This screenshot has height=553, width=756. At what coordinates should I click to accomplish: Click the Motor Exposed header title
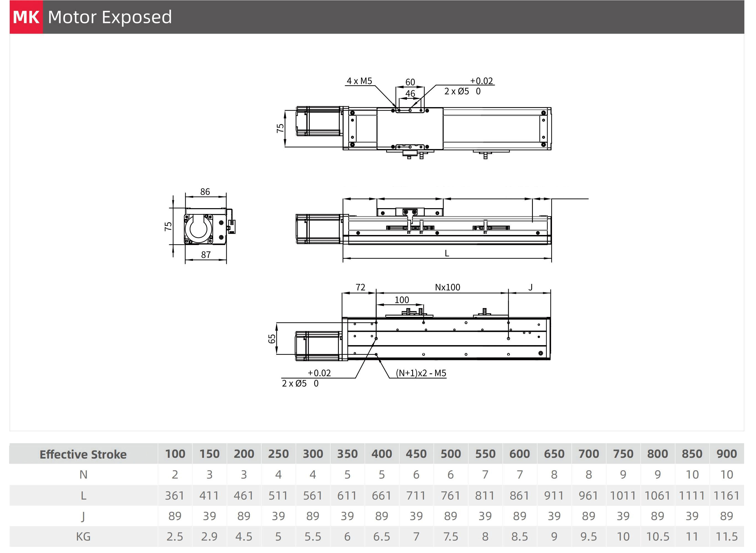(x=110, y=17)
